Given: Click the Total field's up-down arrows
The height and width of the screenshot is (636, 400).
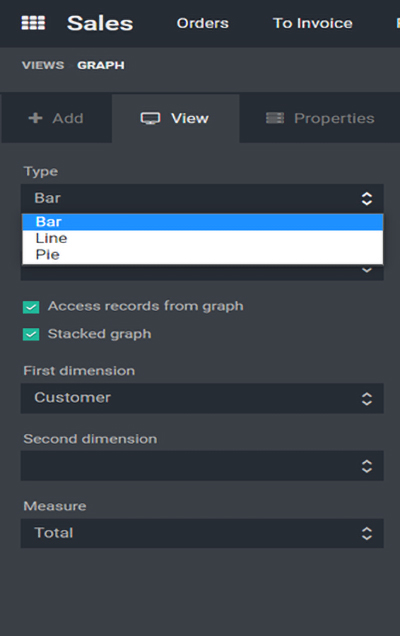Looking at the screenshot, I should [367, 533].
